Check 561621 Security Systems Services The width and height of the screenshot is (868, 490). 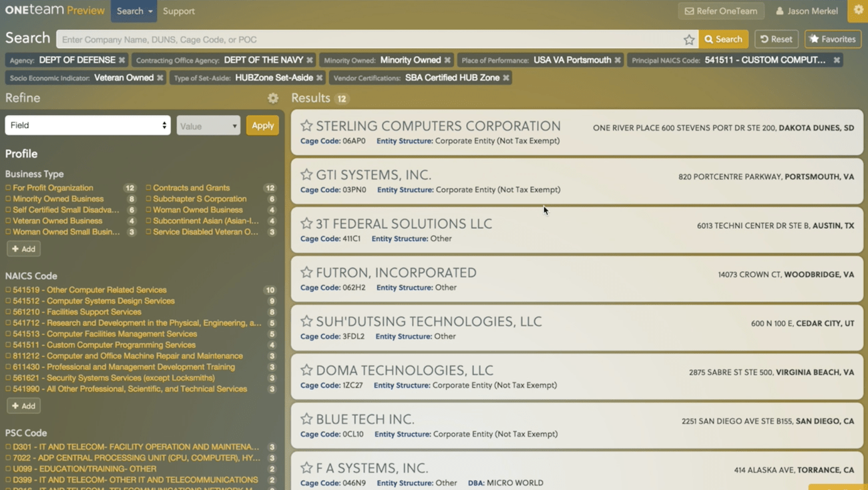pyautogui.click(x=8, y=378)
